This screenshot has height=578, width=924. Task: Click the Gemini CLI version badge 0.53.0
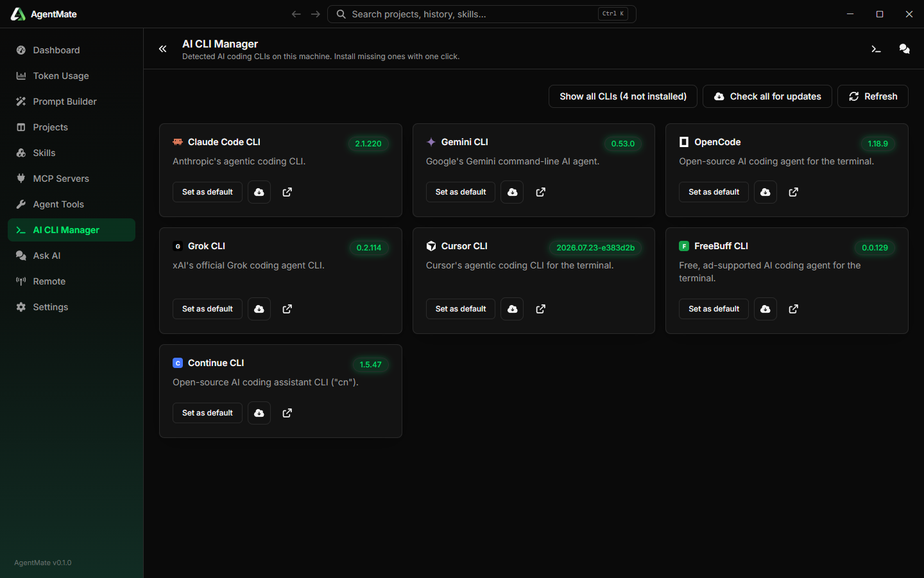pos(623,144)
